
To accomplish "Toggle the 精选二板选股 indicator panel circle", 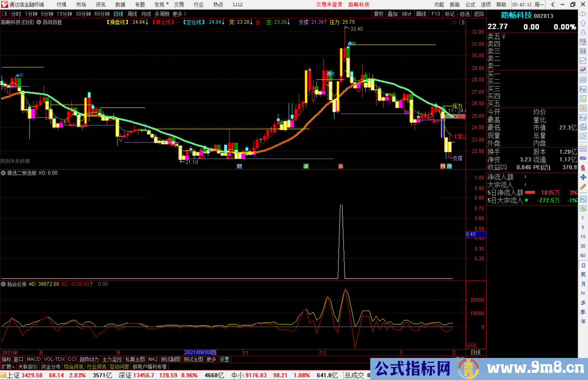I will pyautogui.click(x=4, y=173).
